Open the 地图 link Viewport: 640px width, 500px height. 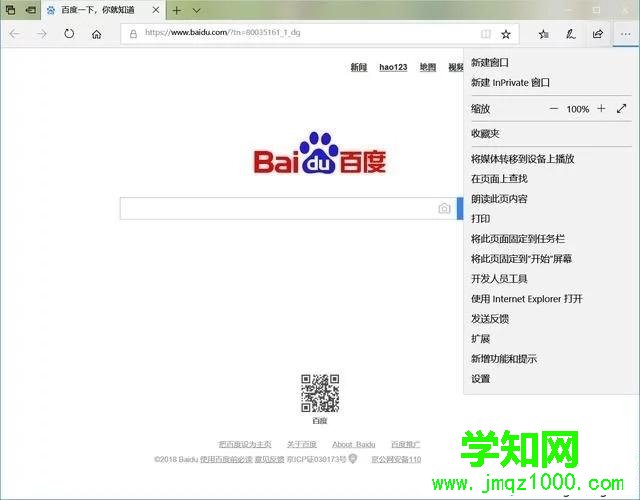tap(428, 67)
